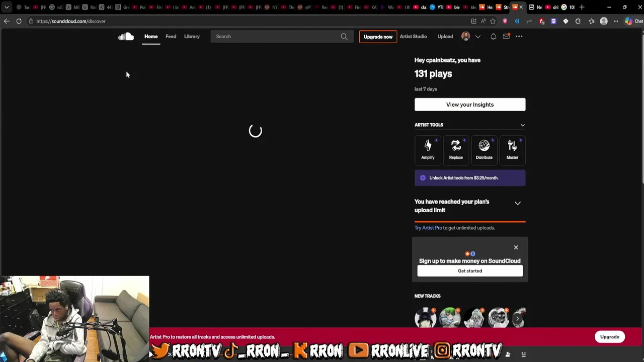The height and width of the screenshot is (362, 644).
Task: Open the Twitch browser extension
Action: point(553,21)
